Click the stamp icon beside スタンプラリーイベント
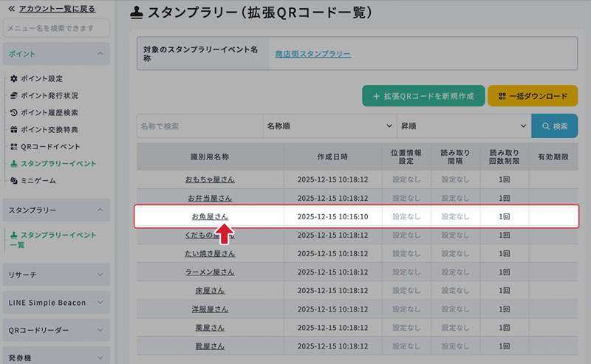The width and height of the screenshot is (591, 364). click(x=14, y=164)
